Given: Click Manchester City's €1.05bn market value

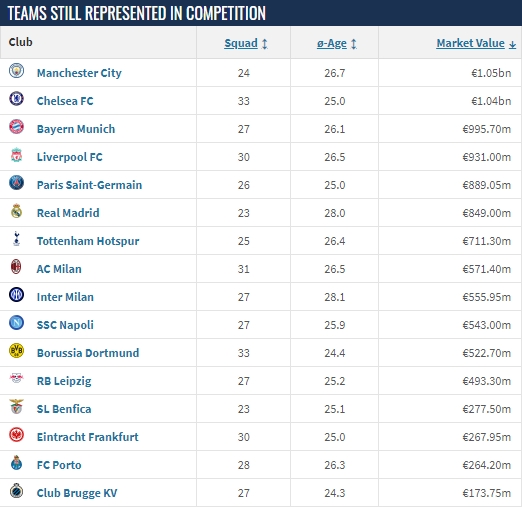Looking at the screenshot, I should [x=491, y=73].
